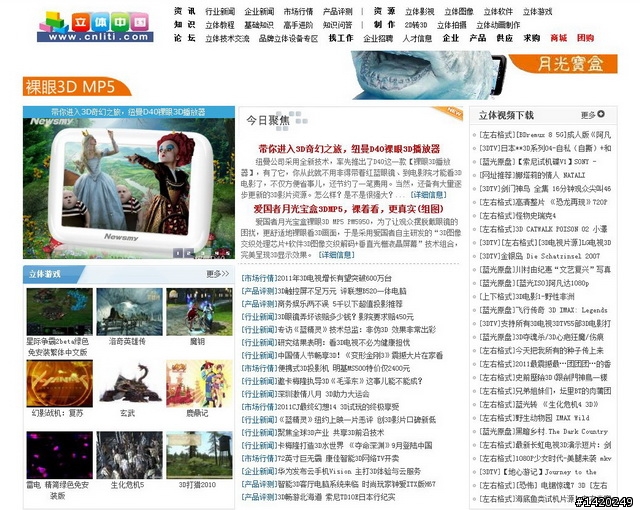
Task: Open the 3D打猎2010 game thumbnail
Action: (x=199, y=455)
